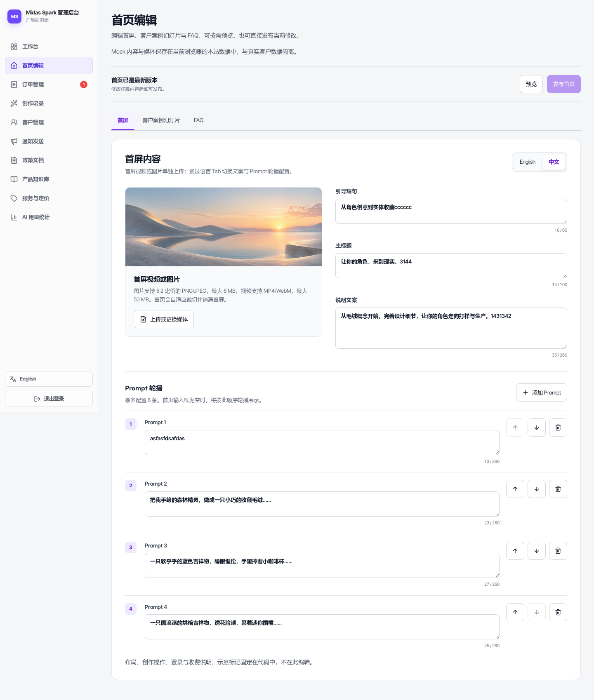Focus the Prompt 4 text field
This screenshot has height=700, width=594.
[x=322, y=627]
